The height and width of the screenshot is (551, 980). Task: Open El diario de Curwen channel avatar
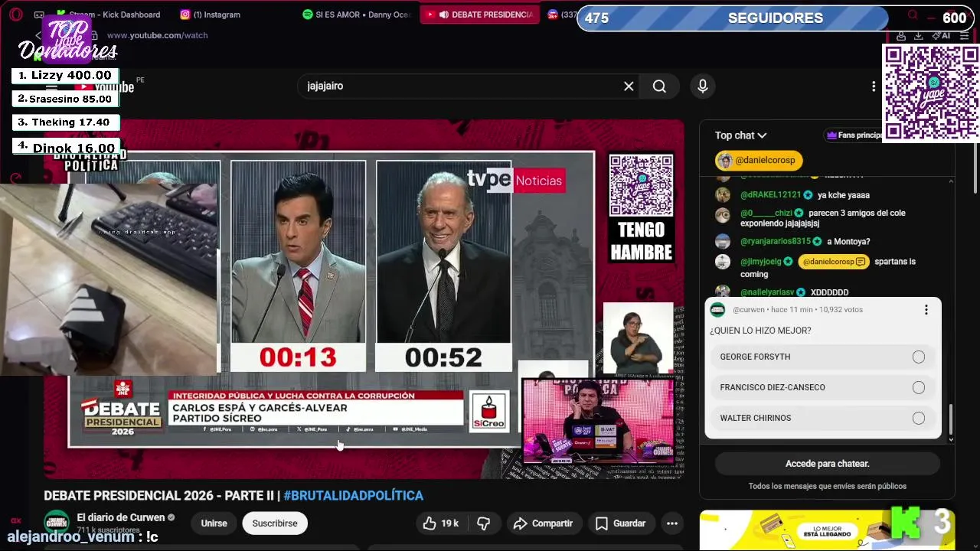tap(57, 523)
